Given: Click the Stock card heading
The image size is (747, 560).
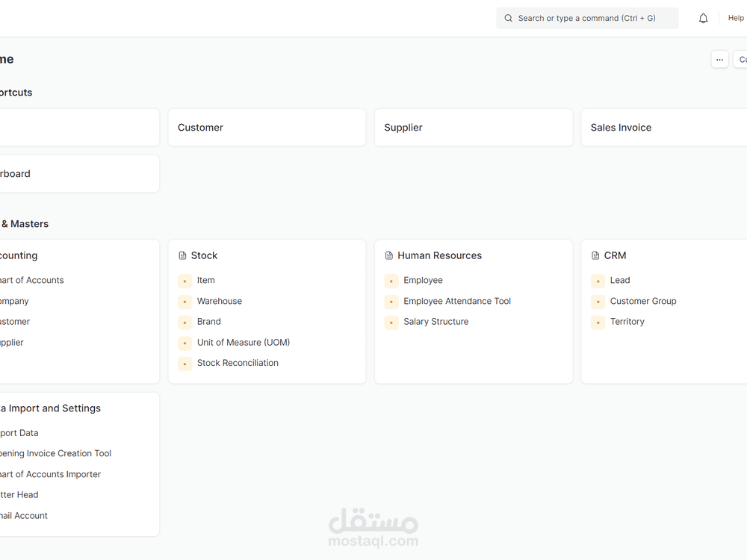Looking at the screenshot, I should tap(205, 255).
